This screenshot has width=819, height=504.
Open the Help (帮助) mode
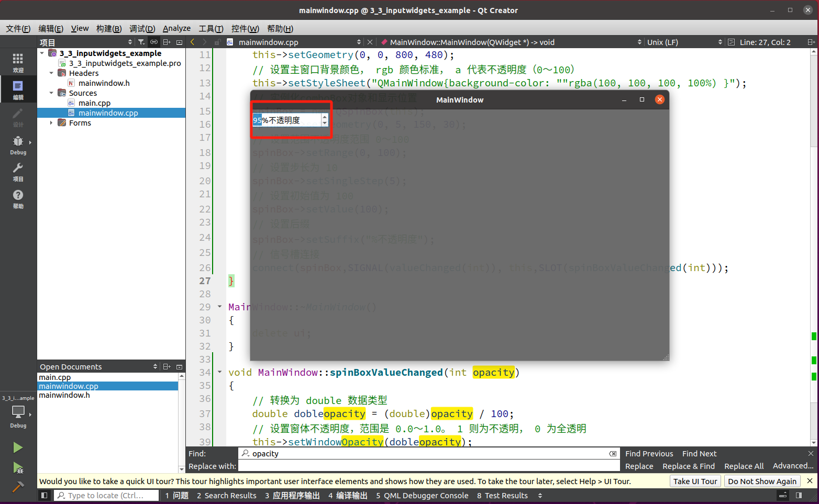point(18,199)
